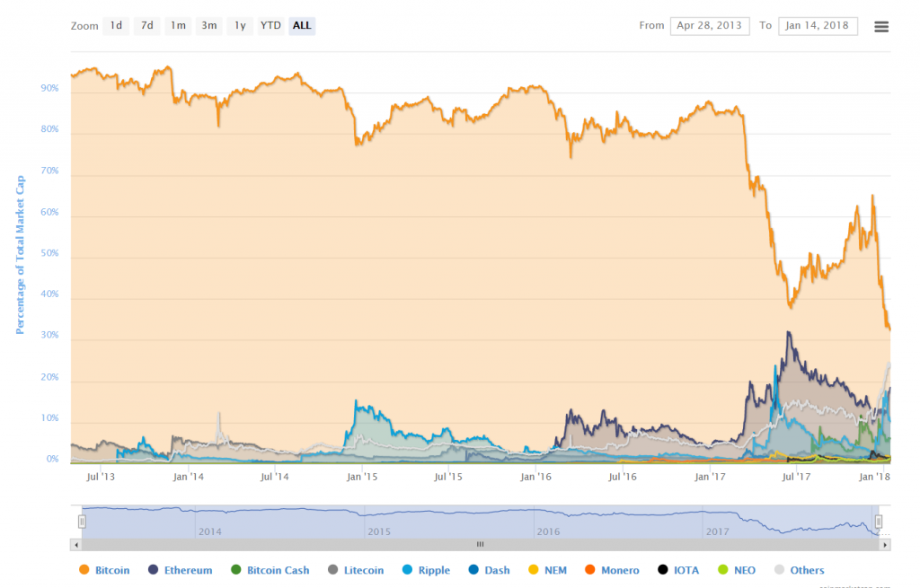The image size is (920, 588).
Task: Click the navigator scrollbar left arrow
Action: tap(76, 544)
